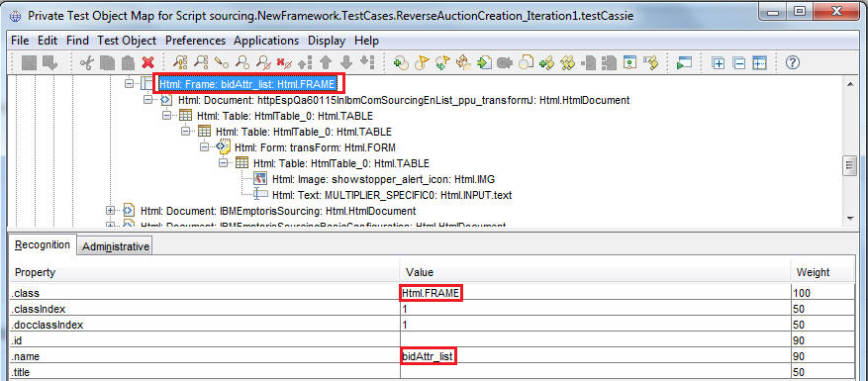This screenshot has width=868, height=381.
Task: Click the minus-box collapse all toolbar icon
Action: point(739,63)
